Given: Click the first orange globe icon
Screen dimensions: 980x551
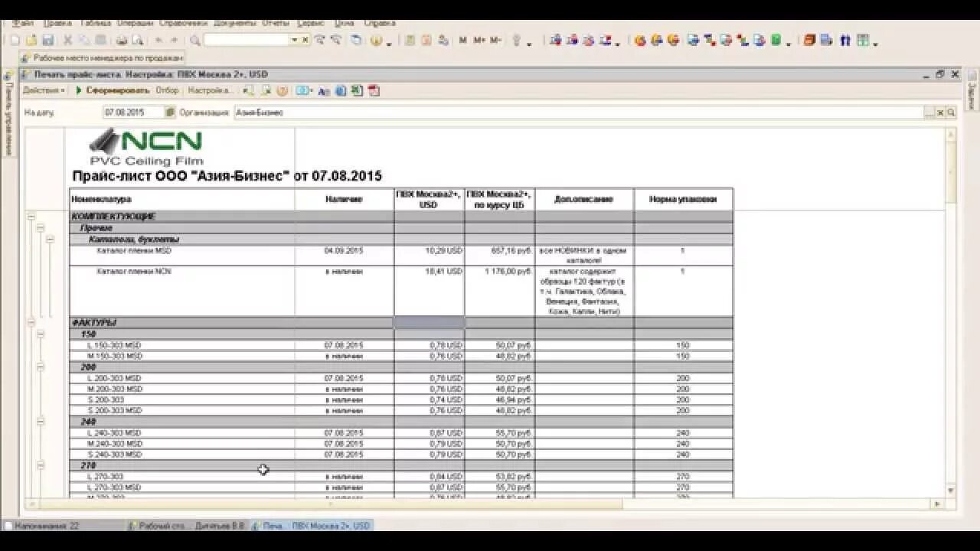Looking at the screenshot, I should coord(641,40).
